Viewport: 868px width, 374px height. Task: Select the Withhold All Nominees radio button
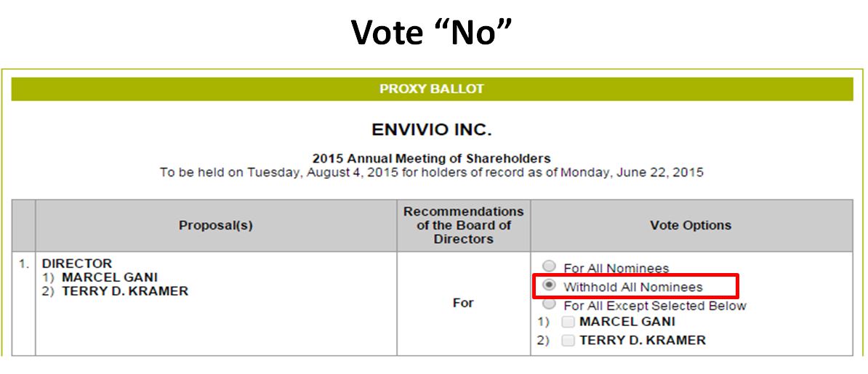tap(550, 285)
